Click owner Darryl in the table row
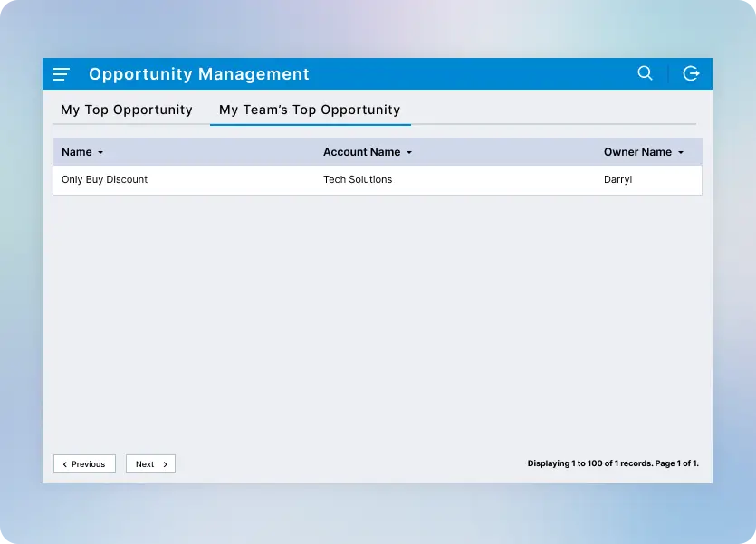The width and height of the screenshot is (756, 544). pos(617,179)
